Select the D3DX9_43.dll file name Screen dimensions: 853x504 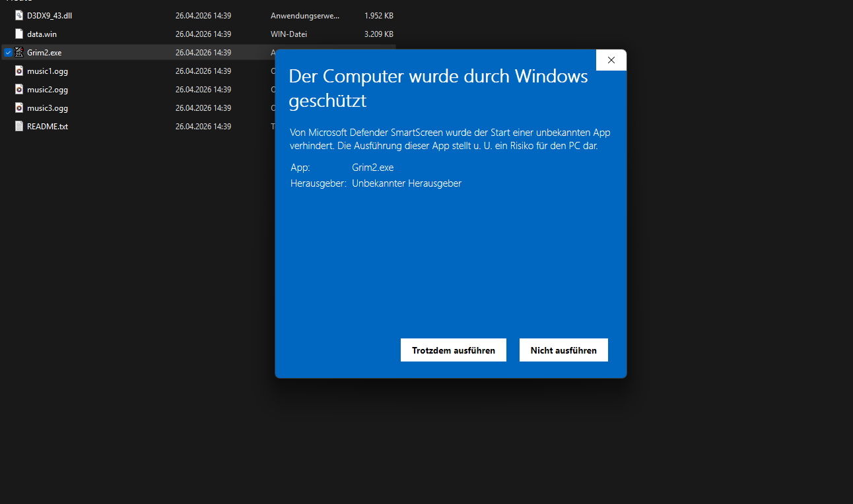(x=50, y=15)
